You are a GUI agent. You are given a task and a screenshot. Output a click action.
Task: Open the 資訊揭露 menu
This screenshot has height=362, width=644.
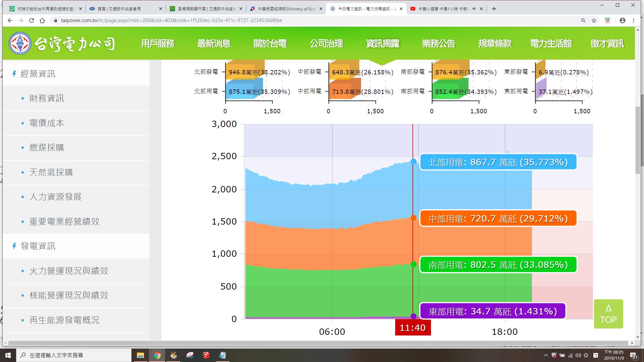(382, 44)
